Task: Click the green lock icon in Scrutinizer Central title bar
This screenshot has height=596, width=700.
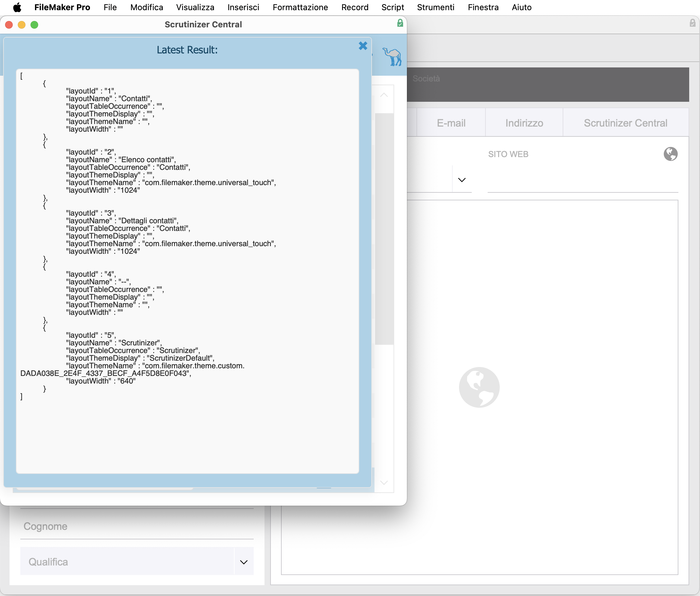Action: coord(400,23)
